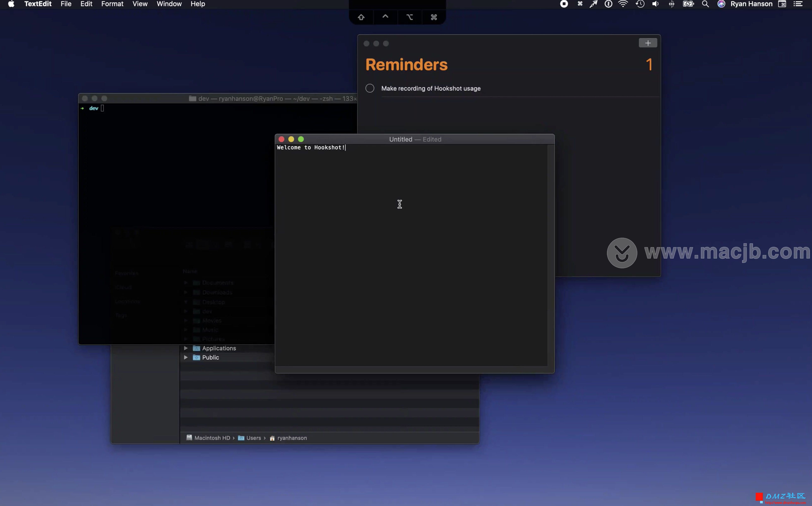Viewport: 812px width, 506px height.
Task: Click the Option key indicator in the overlay
Action: (410, 17)
